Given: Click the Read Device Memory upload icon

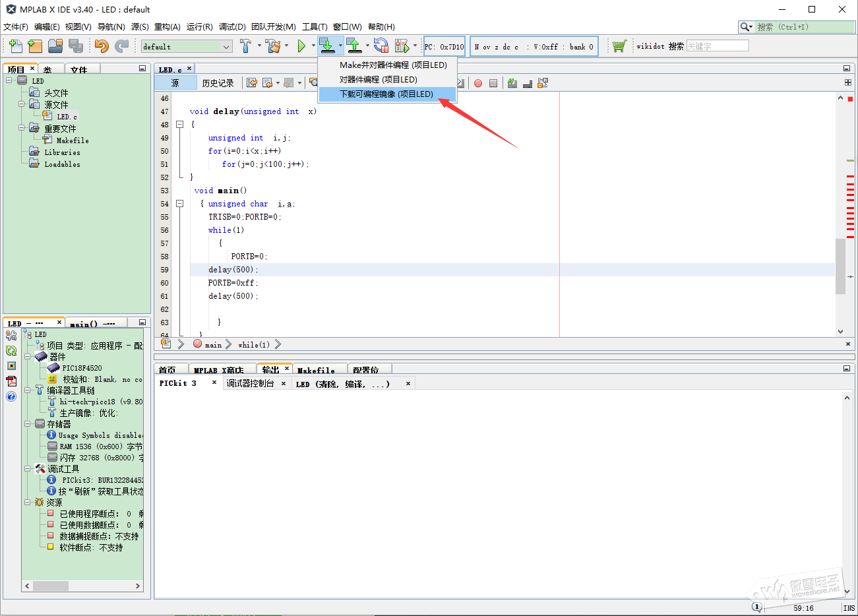Looking at the screenshot, I should (x=354, y=46).
